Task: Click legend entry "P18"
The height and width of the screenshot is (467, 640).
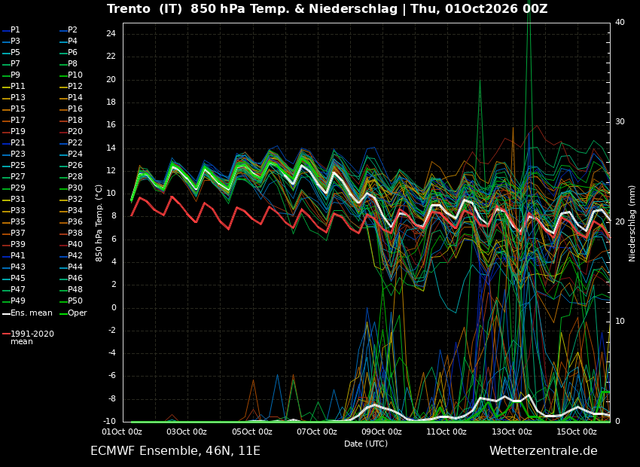Action: 71,120
